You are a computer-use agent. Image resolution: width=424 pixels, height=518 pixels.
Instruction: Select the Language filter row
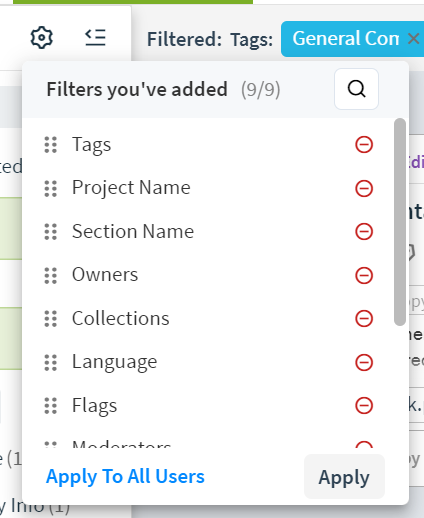[x=208, y=362]
